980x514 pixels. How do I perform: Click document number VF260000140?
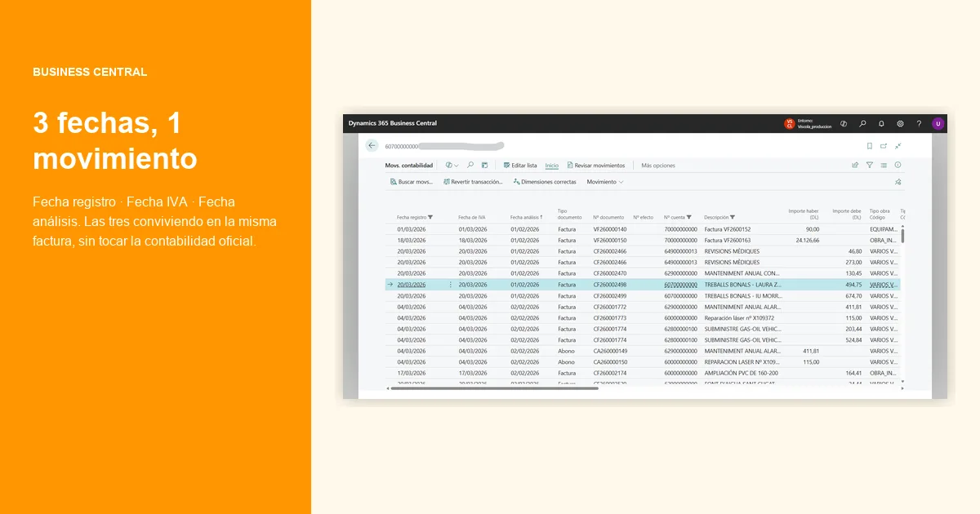click(x=609, y=230)
